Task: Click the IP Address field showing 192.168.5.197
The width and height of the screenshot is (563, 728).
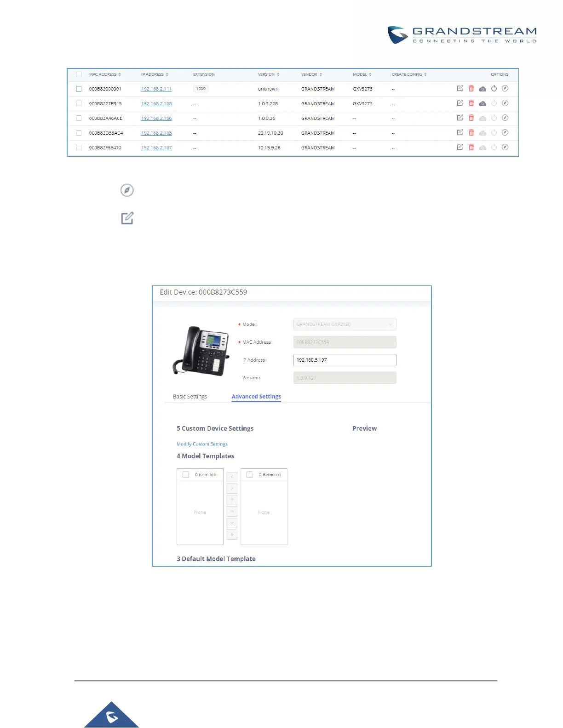Action: (345, 360)
